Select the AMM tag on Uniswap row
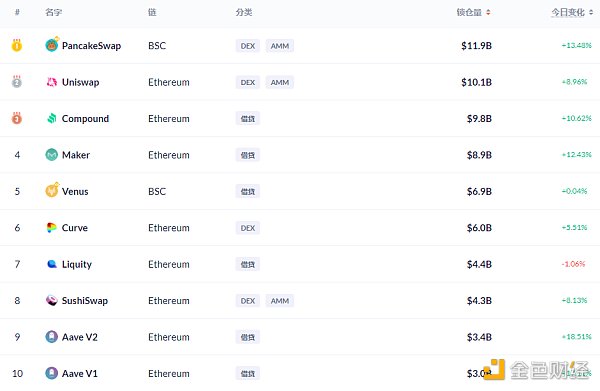The height and width of the screenshot is (391, 600). 280,82
